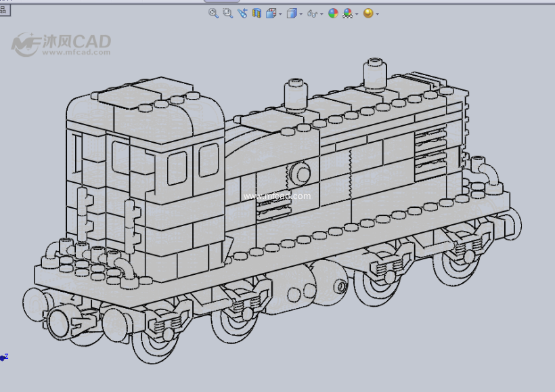This screenshot has height=392, width=555.
Task: Toggle the Section View tool
Action: coord(257,13)
